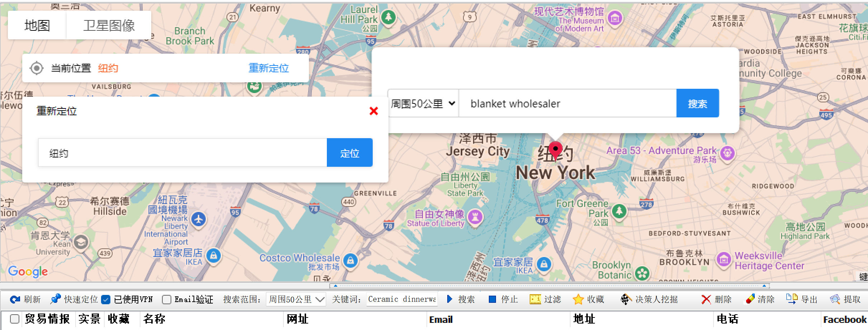
Task: Click the panel splitter handle below map
Action: (x=549, y=286)
